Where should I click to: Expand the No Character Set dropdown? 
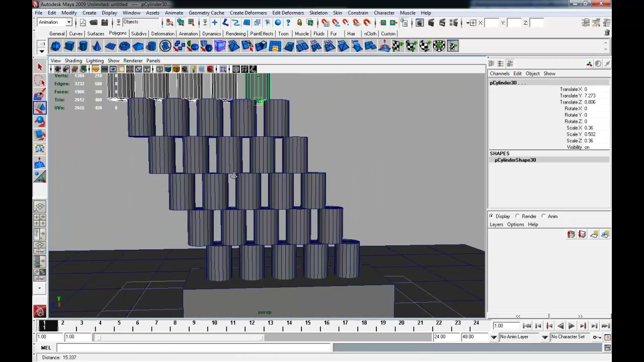tap(570, 337)
